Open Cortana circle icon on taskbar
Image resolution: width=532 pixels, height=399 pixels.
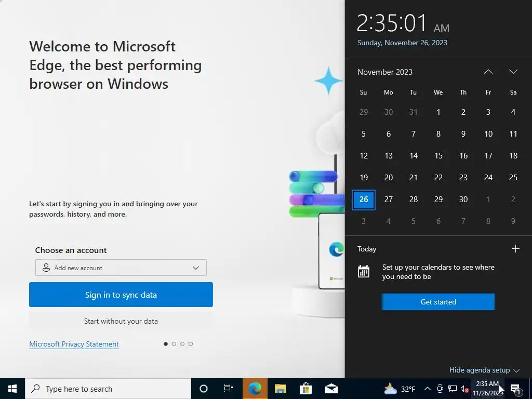click(x=204, y=389)
